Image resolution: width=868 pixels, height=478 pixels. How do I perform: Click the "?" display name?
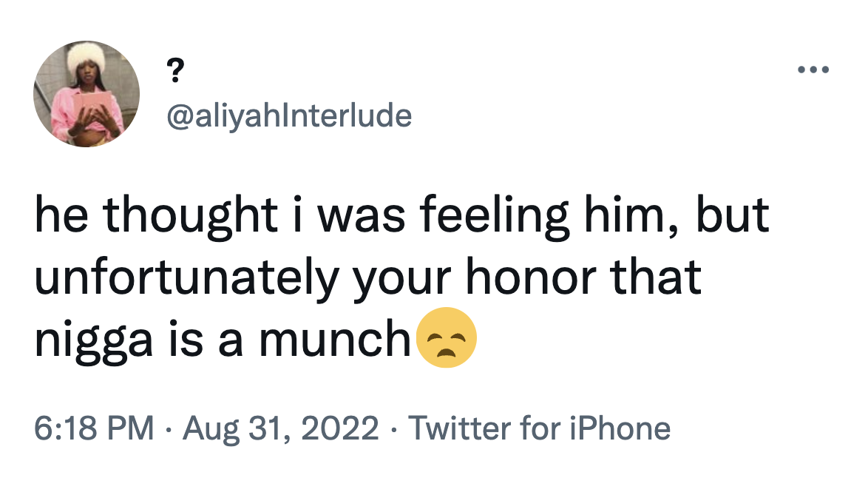coord(174,72)
